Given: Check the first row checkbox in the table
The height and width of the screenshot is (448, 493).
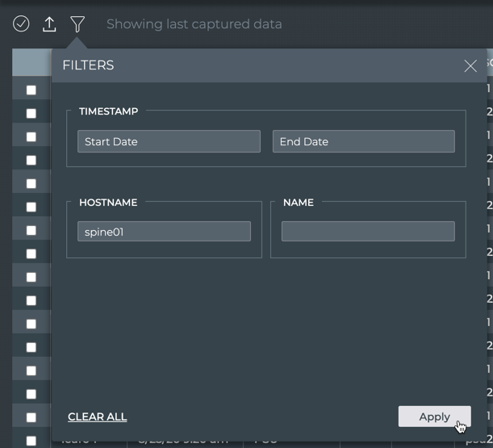Looking at the screenshot, I should (x=31, y=90).
